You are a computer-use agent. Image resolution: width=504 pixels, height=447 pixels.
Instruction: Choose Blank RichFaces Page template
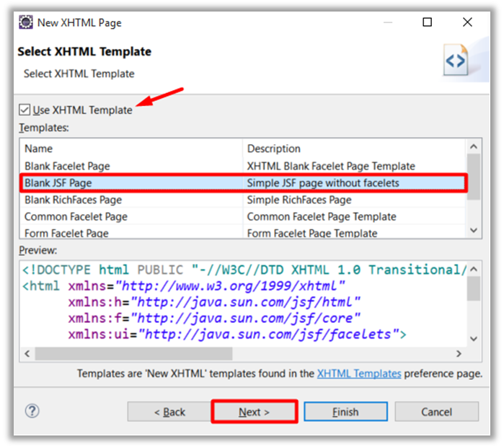(73, 200)
